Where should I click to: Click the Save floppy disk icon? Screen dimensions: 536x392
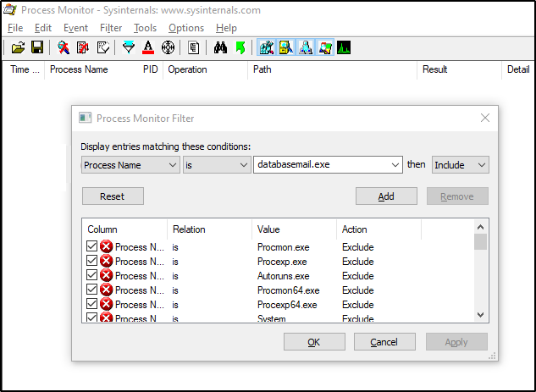point(36,47)
